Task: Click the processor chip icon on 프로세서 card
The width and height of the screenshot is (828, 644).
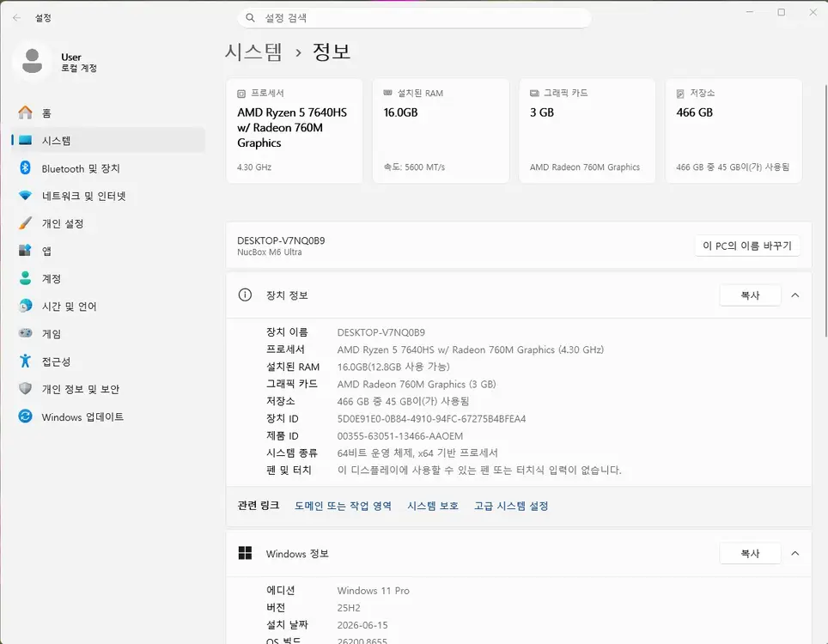Action: 241,94
